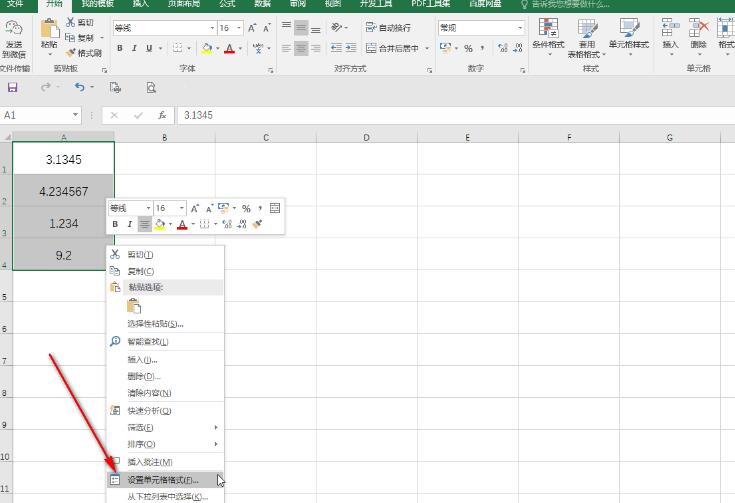Screen dimensions: 735x503
Task: Open the 插入 ribbon tab
Action: (140, 4)
